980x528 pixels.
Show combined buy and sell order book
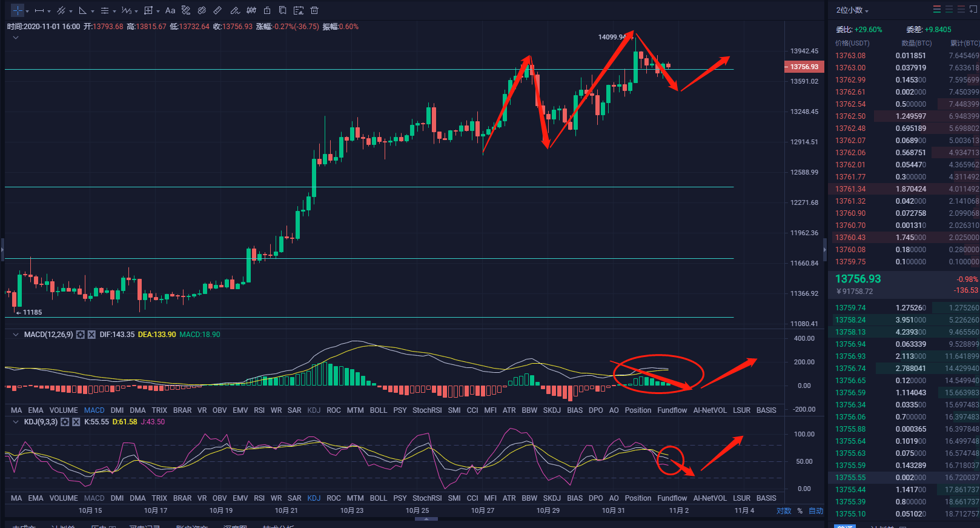(937, 9)
